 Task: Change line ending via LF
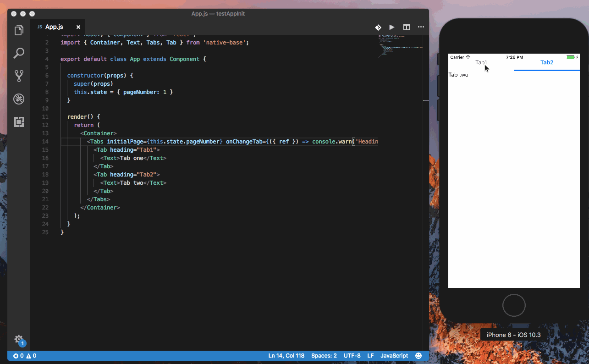(370, 356)
